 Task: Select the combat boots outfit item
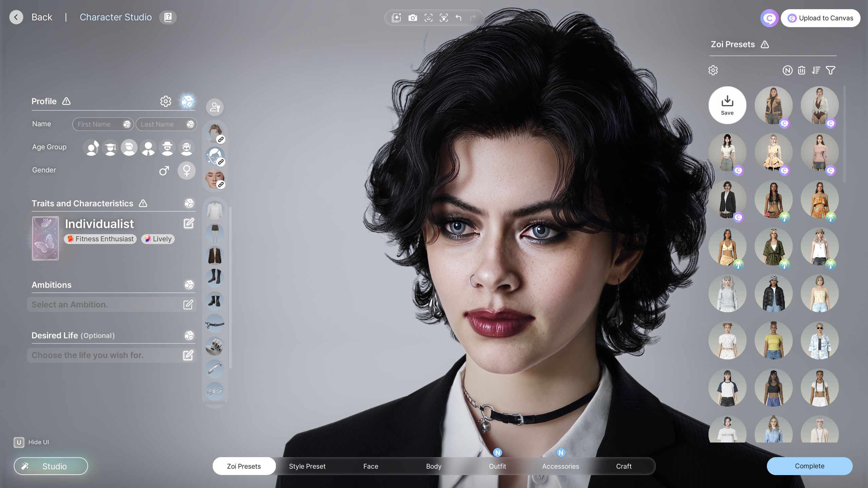pyautogui.click(x=215, y=301)
